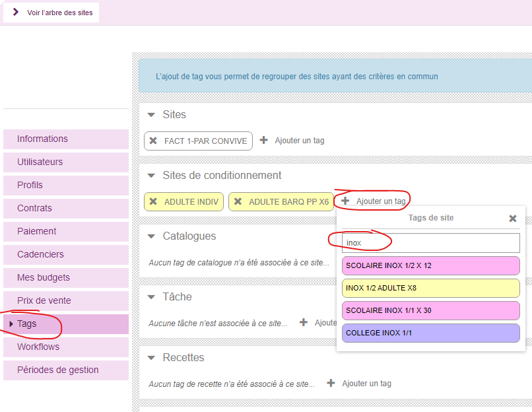Click the Catalogues section heading
The image size is (532, 412).
pos(189,236)
